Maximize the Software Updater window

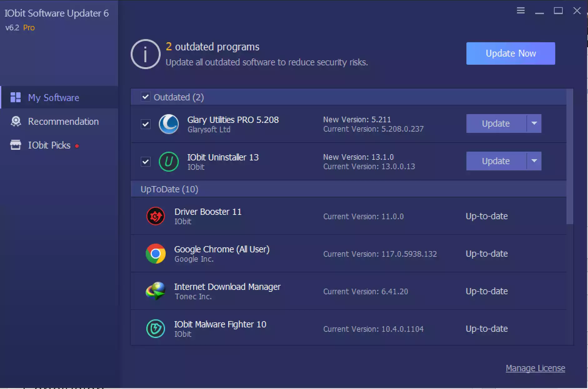click(x=558, y=11)
